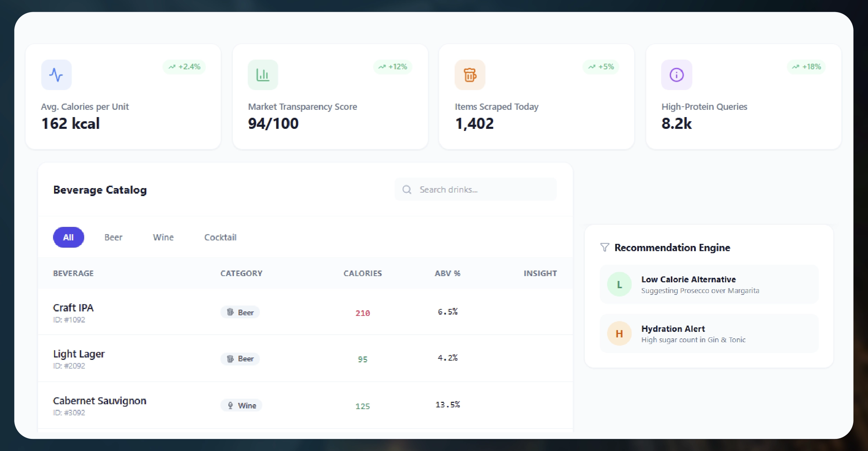
Task: Click the purple info circle icon
Action: (x=676, y=75)
